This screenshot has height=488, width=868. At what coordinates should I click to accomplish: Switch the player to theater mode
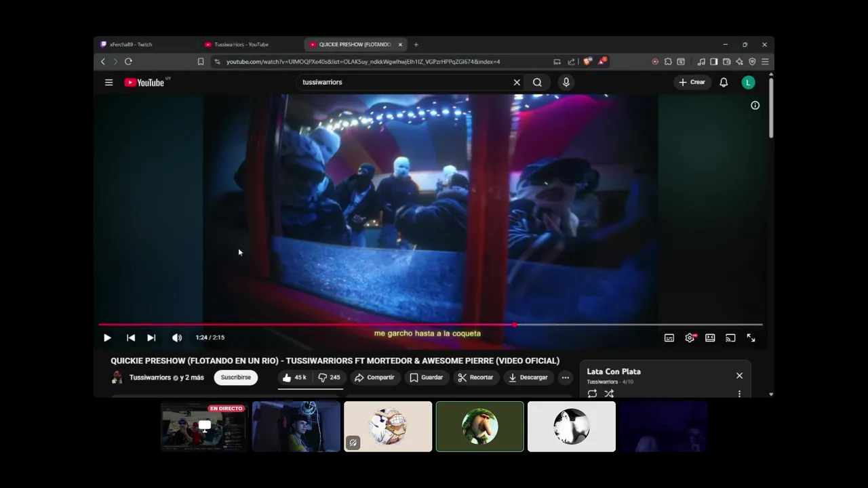710,338
